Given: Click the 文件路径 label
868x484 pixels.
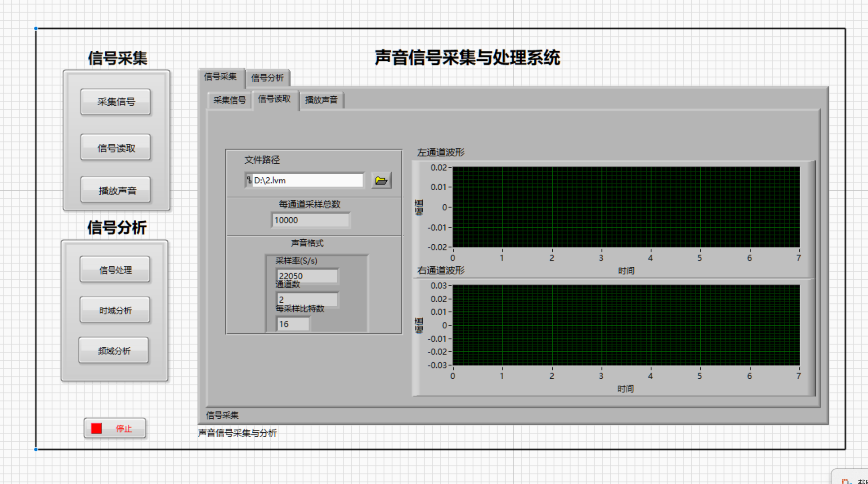Looking at the screenshot, I should point(262,160).
